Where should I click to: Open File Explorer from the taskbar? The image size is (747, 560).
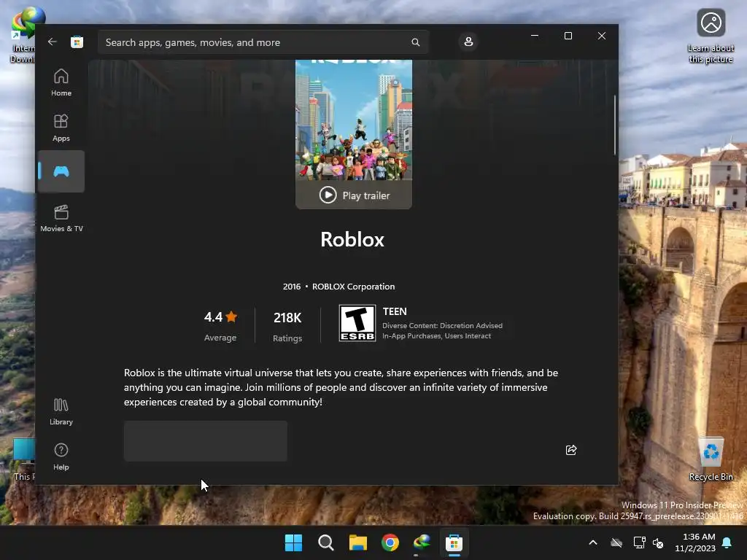(x=357, y=542)
